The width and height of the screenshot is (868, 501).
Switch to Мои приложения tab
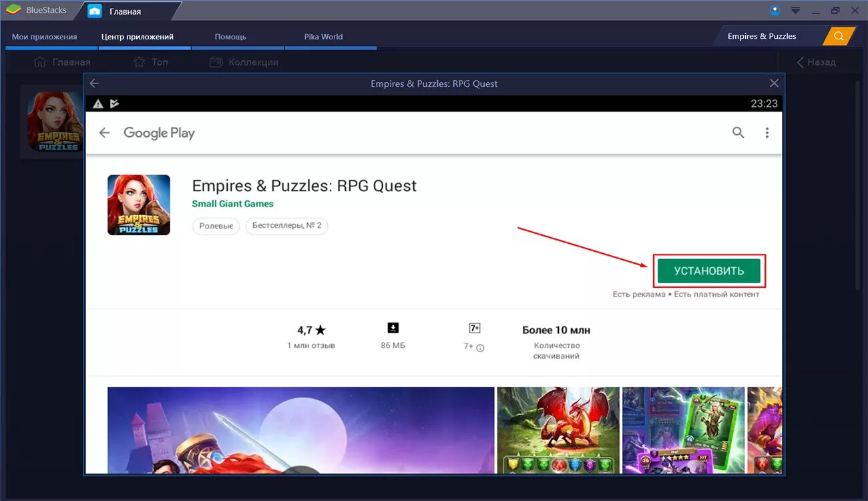pyautogui.click(x=45, y=37)
